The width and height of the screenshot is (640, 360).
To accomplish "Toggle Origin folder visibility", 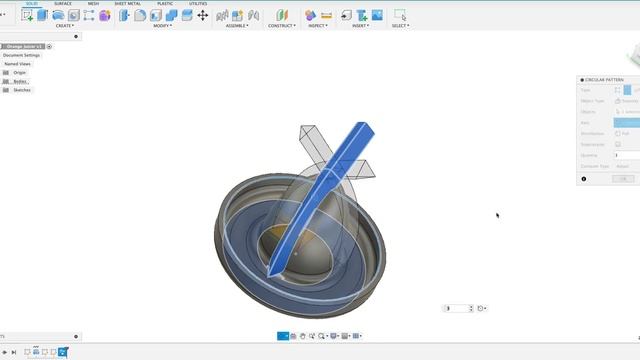I will point(6,73).
